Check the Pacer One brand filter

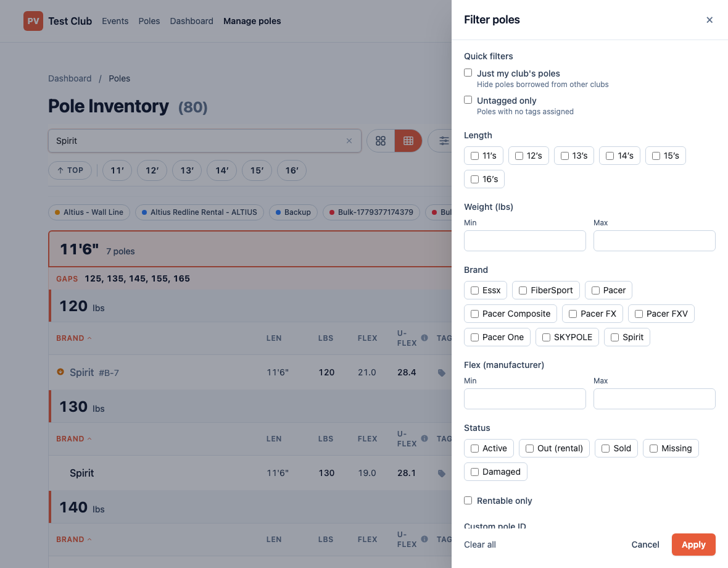(x=474, y=337)
